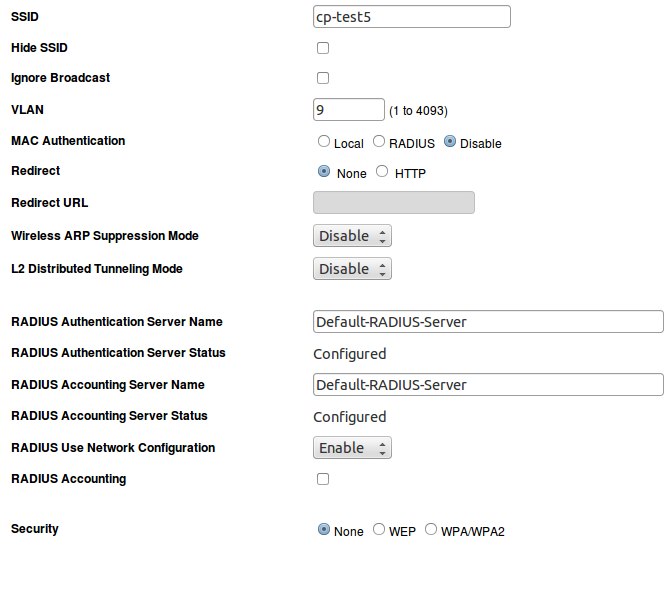
Task: Select RADIUS for MAC Authentication
Action: (x=379, y=142)
